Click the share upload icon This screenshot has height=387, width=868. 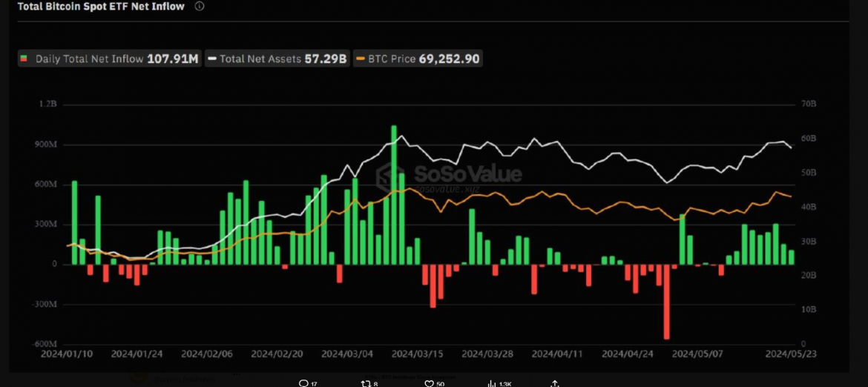[x=555, y=383]
